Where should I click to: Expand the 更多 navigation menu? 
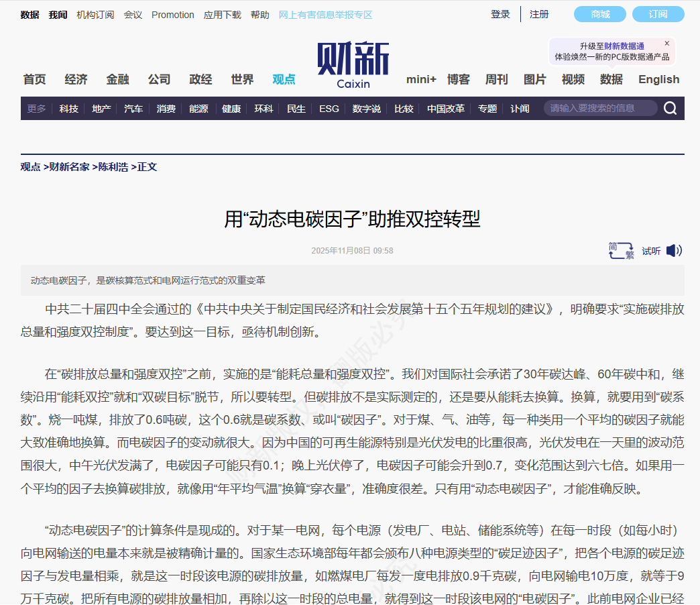click(36, 108)
